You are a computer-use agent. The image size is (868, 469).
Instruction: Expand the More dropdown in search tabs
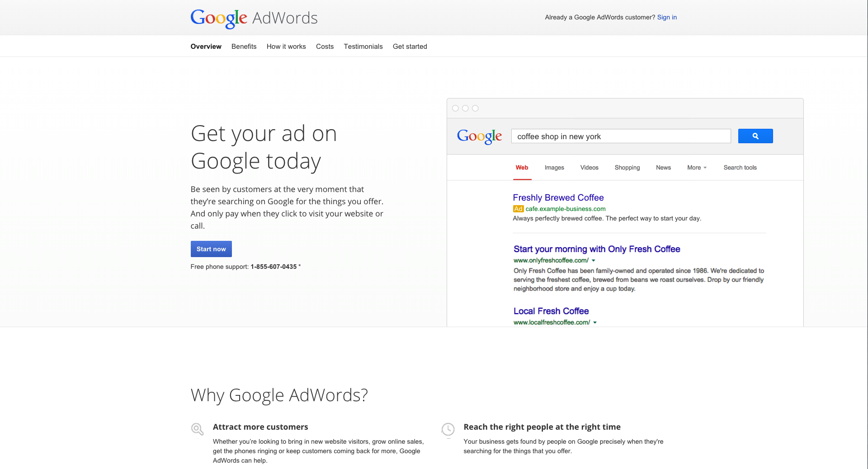tap(697, 168)
